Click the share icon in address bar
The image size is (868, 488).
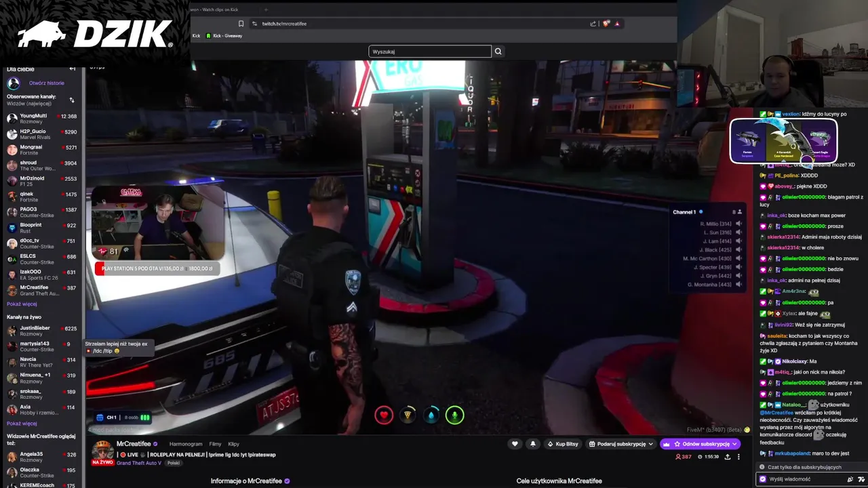593,24
